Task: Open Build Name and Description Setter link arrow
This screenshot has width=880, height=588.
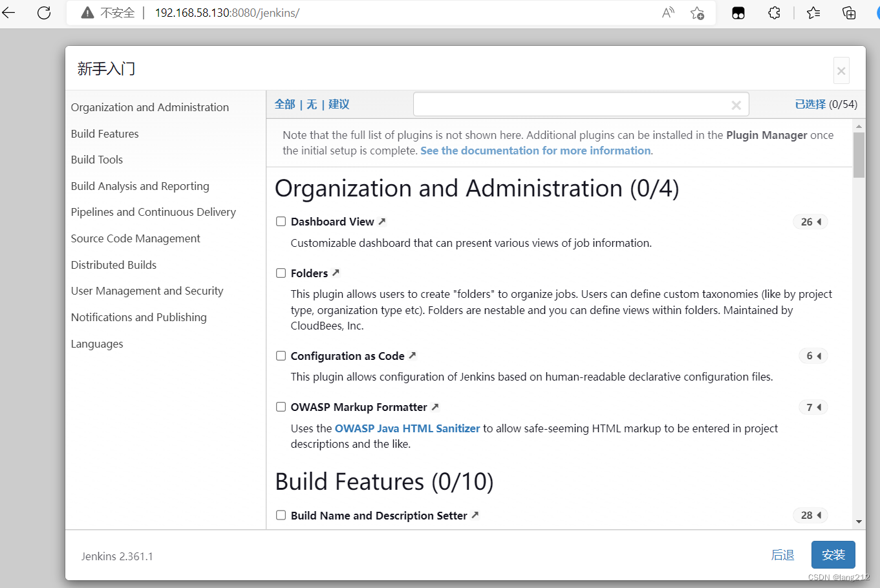Action: coord(475,515)
